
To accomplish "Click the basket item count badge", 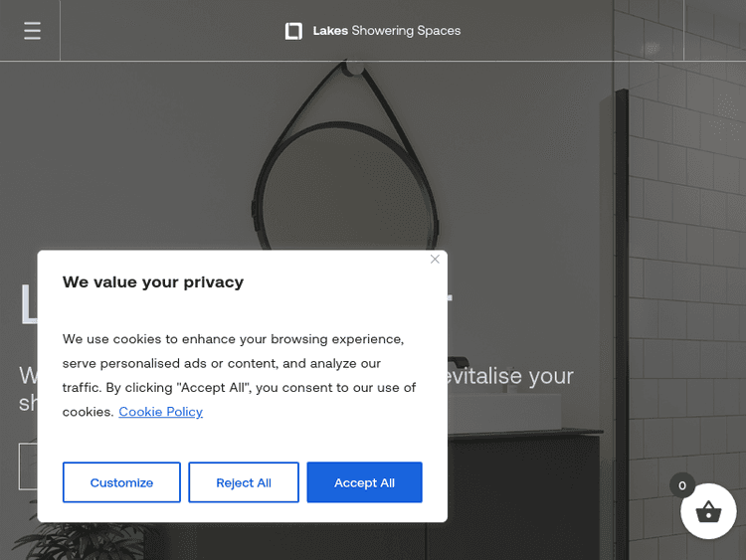I will coord(681,485).
